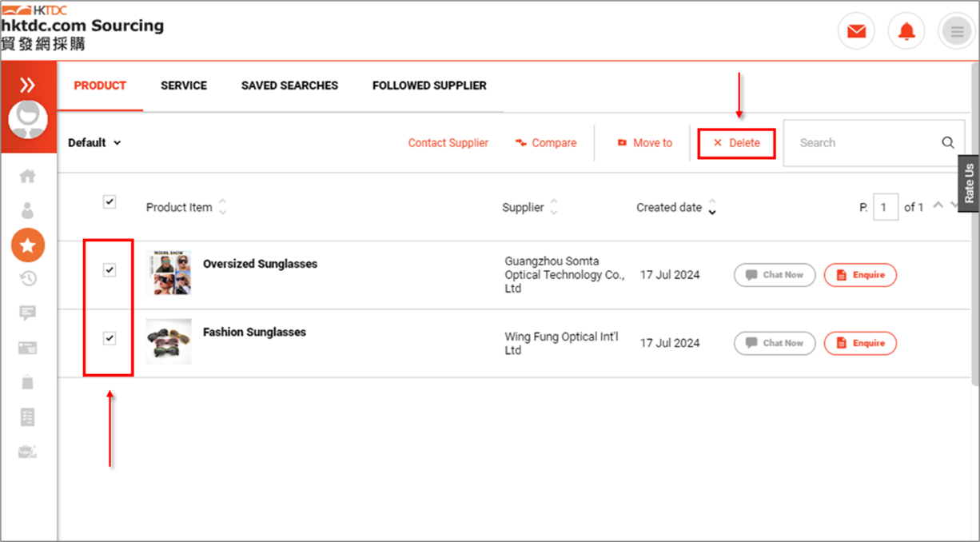980x542 pixels.
Task: Switch to the PRODUCT tab
Action: [100, 86]
